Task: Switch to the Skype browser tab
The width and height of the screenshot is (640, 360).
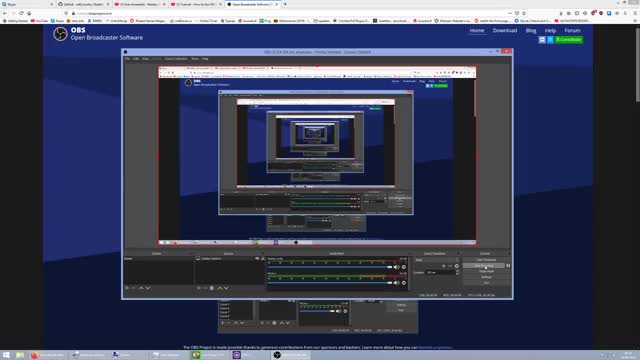Action: 27,4
